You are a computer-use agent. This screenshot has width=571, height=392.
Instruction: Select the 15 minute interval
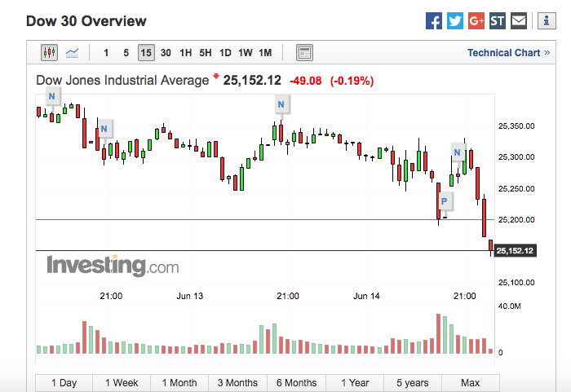[x=146, y=53]
